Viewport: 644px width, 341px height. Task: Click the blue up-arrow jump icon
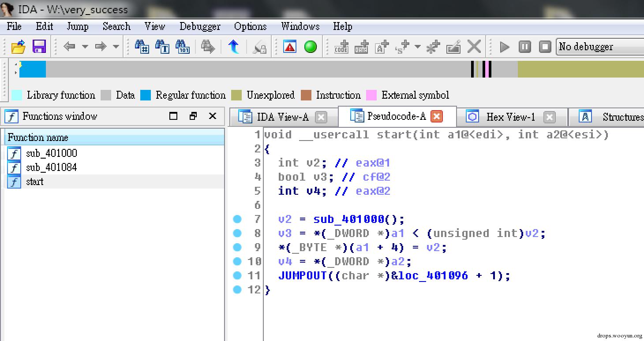point(234,47)
